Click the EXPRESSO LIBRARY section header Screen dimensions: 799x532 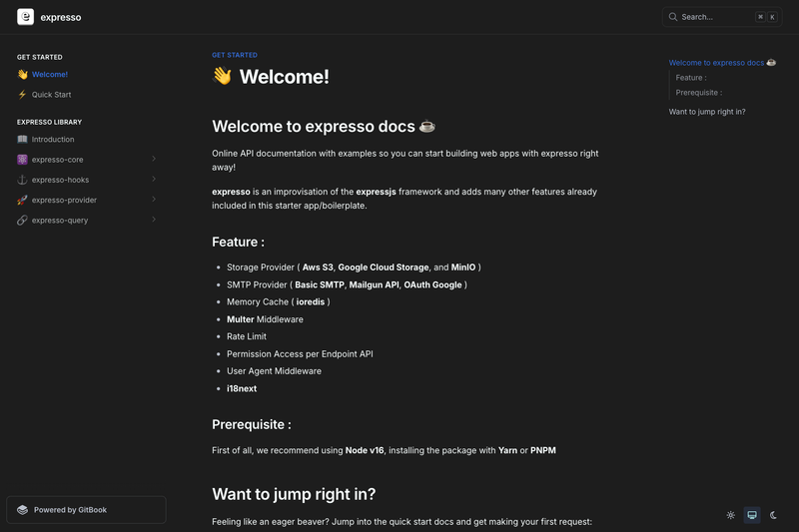point(49,122)
